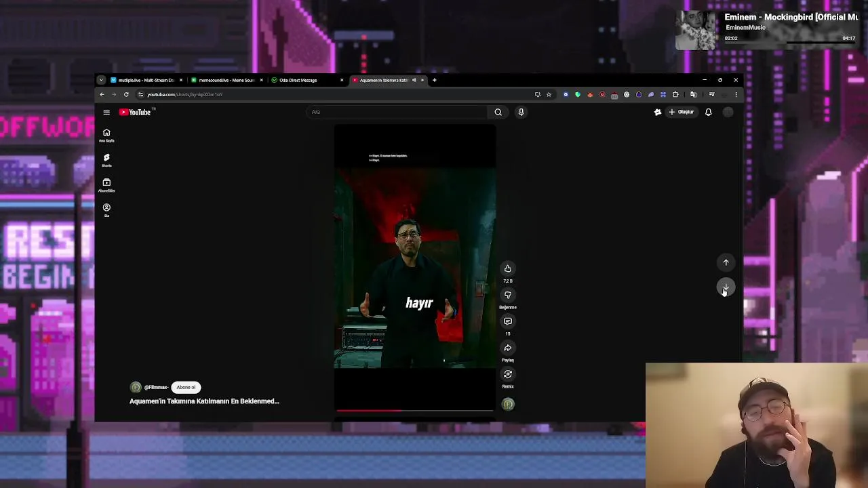
Task: Share the Short via Paylaş icon
Action: click(508, 348)
